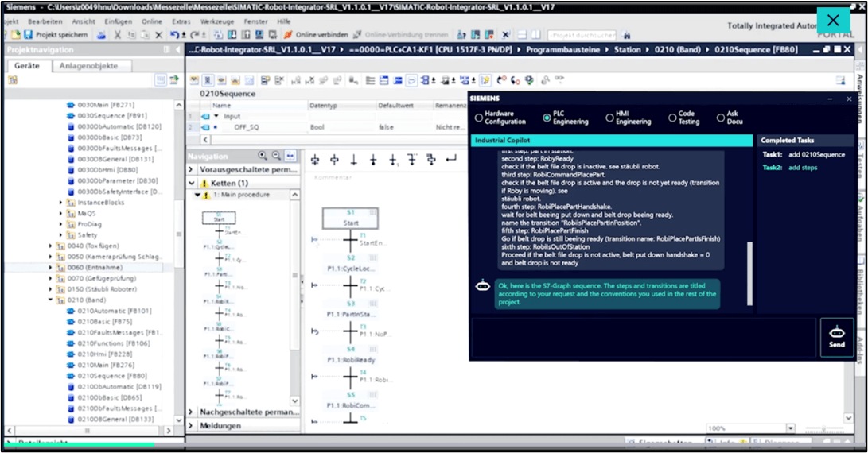Click the delete X icon in main toolbar
This screenshot has height=453, width=868.
click(159, 35)
